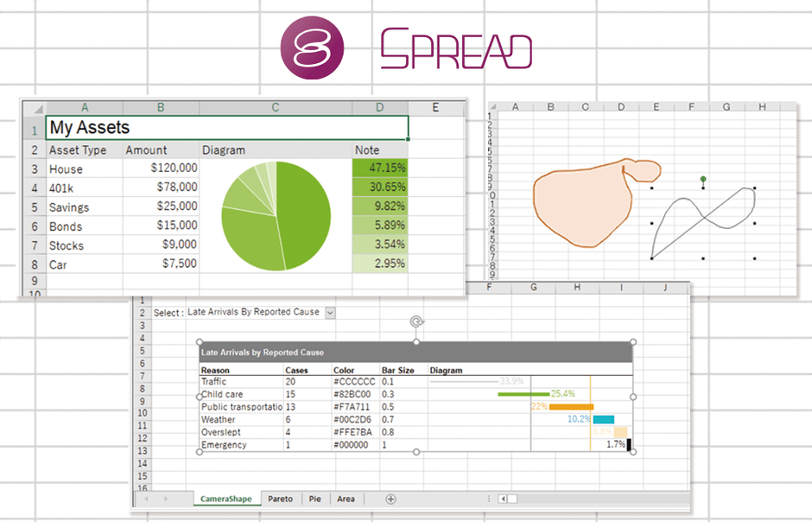
Task: Select column B header in assets sheet
Action: coord(161,108)
